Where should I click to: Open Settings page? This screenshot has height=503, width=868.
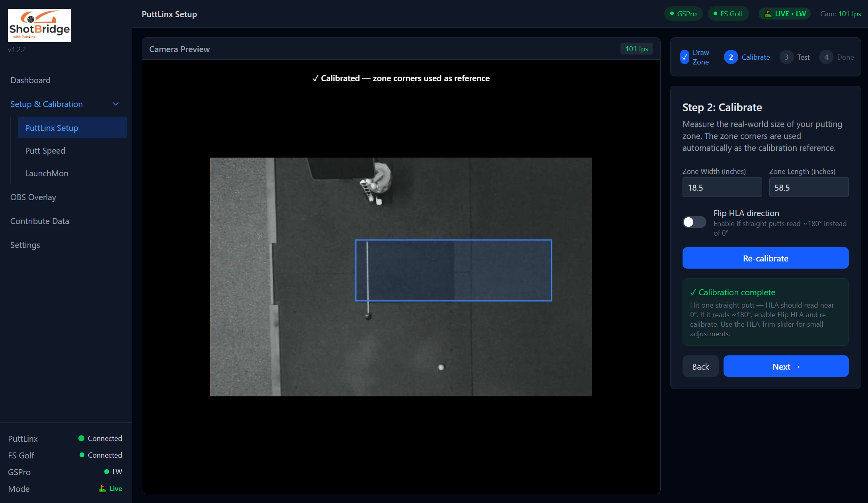tap(25, 245)
